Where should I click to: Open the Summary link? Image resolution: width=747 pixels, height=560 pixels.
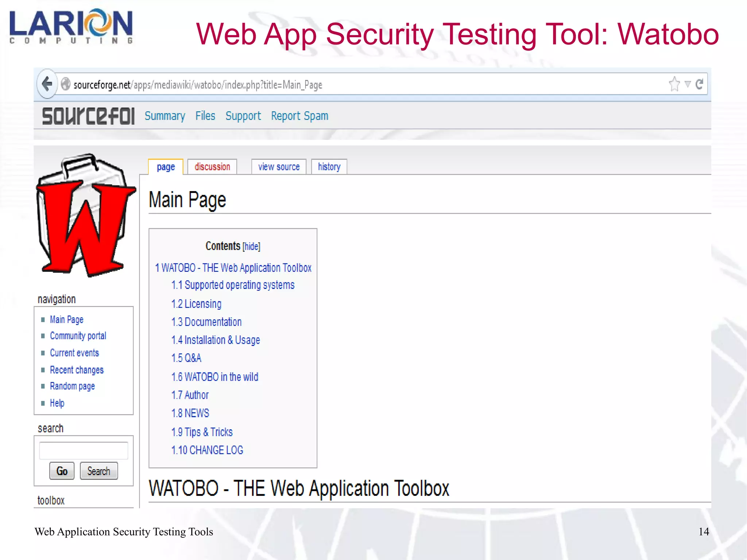(x=165, y=116)
